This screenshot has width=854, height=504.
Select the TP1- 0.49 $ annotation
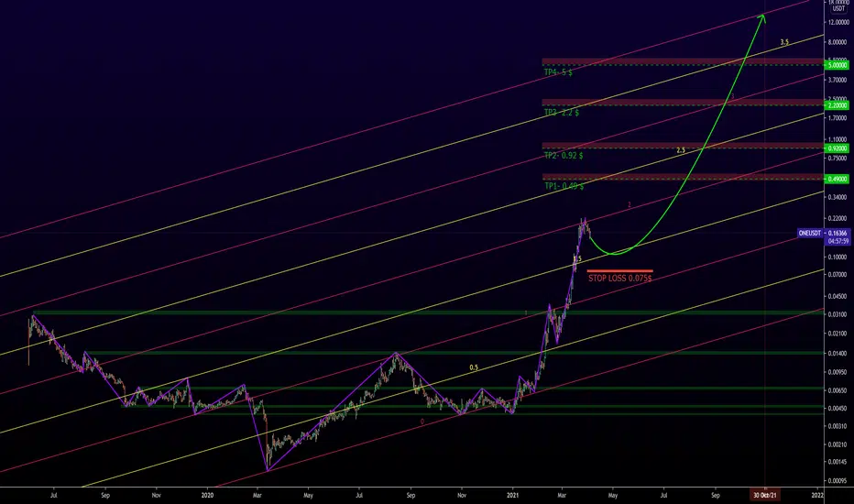pos(564,186)
